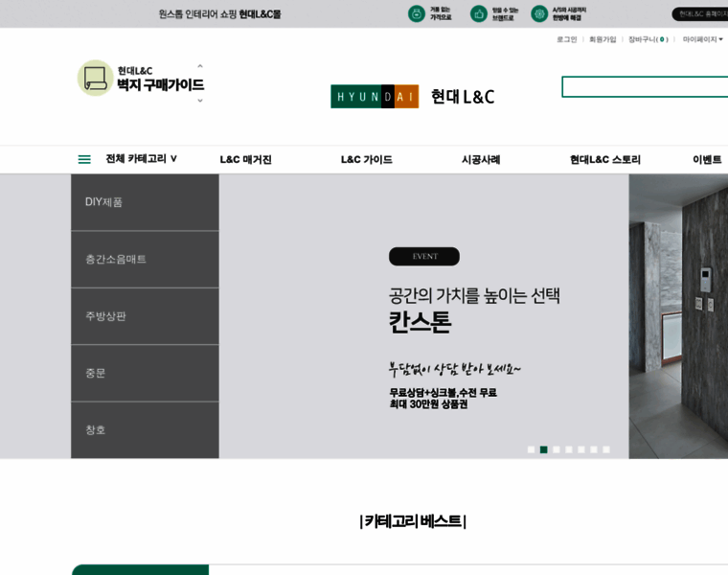Jump to fifth banner slide dot
This screenshot has height=575, width=728.
pyautogui.click(x=581, y=449)
